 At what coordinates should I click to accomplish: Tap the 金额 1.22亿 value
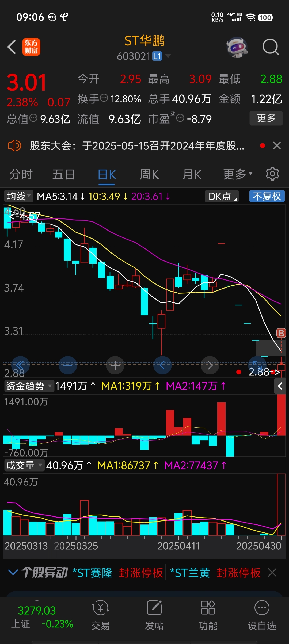tap(267, 99)
